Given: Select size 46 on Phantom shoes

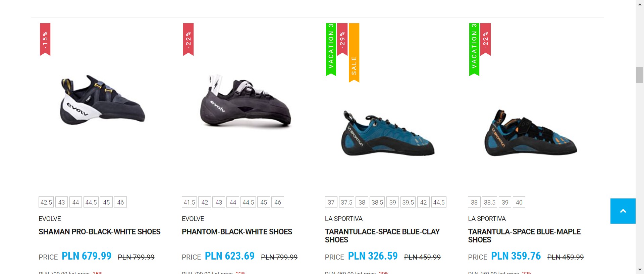Looking at the screenshot, I should pyautogui.click(x=278, y=202).
